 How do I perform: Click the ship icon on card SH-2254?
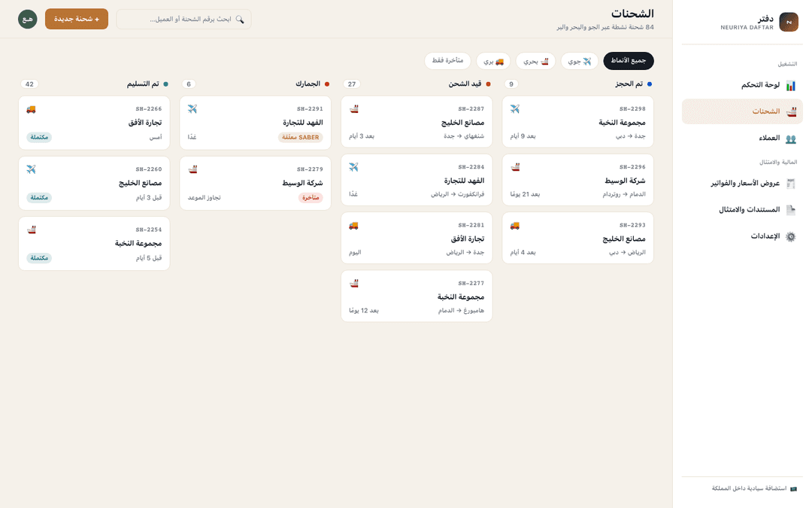31,230
